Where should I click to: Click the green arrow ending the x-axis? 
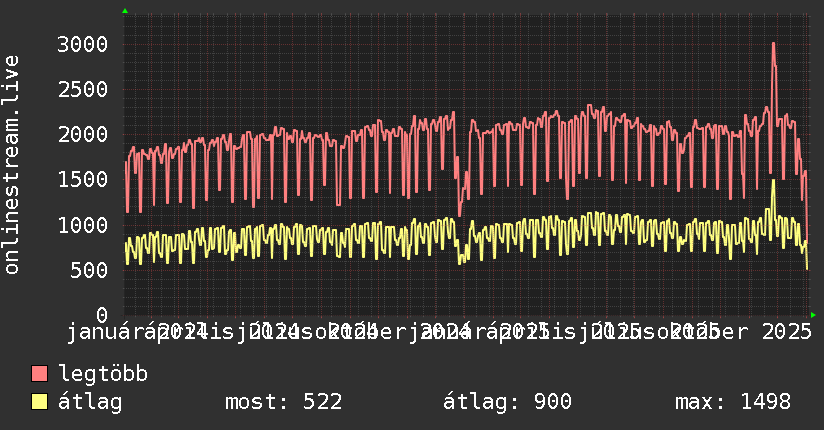pos(813,315)
